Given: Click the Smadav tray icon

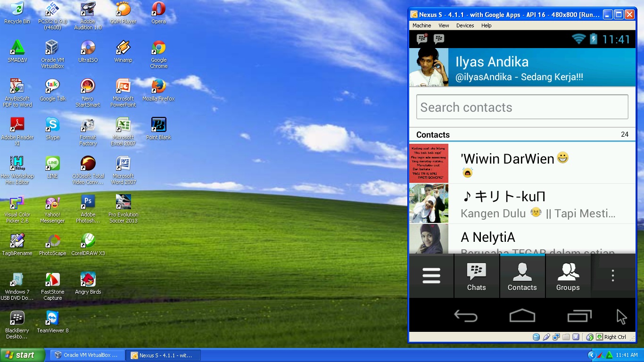Looking at the screenshot, I should point(609,355).
